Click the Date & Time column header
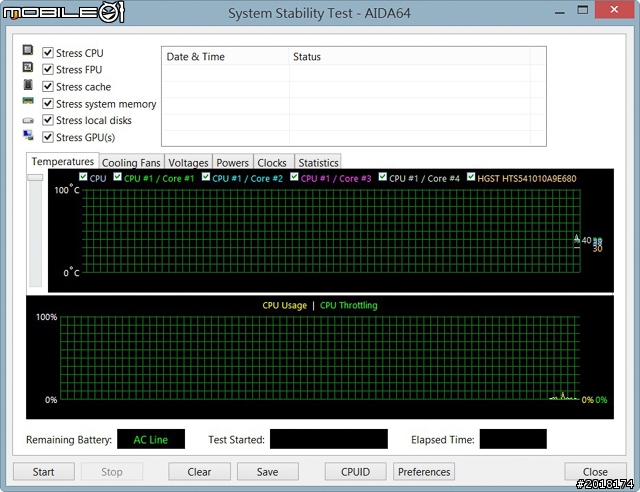Viewport: 640px width, 492px height. (x=225, y=56)
